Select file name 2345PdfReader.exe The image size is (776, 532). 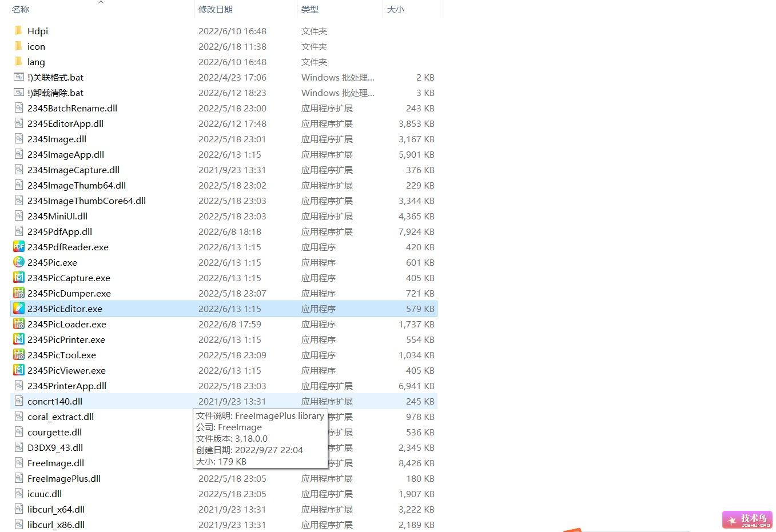click(x=68, y=247)
